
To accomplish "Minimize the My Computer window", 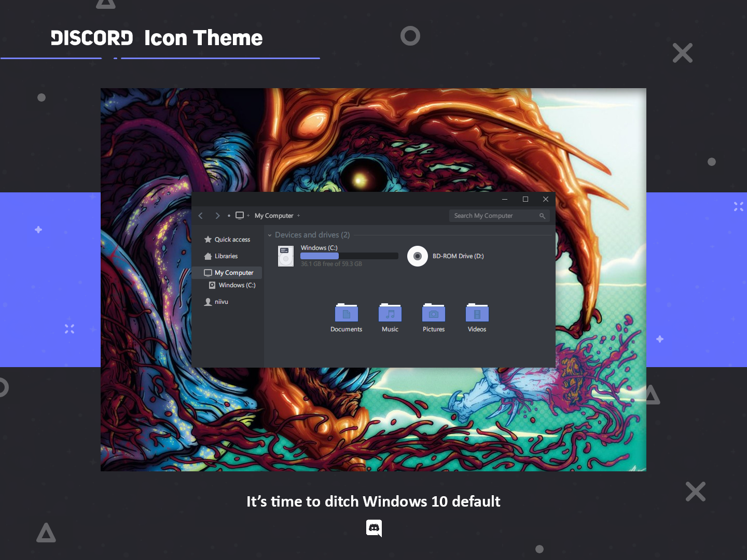I will click(x=505, y=199).
